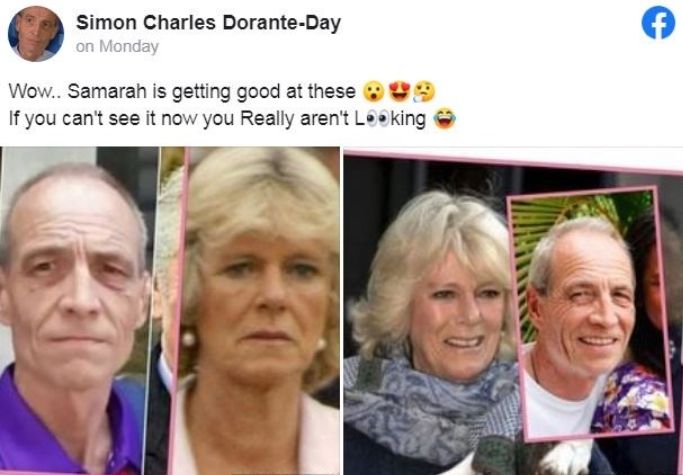Screen dimensions: 683x475
Task: Click the woman wearing blue scarf
Action: (429, 331)
